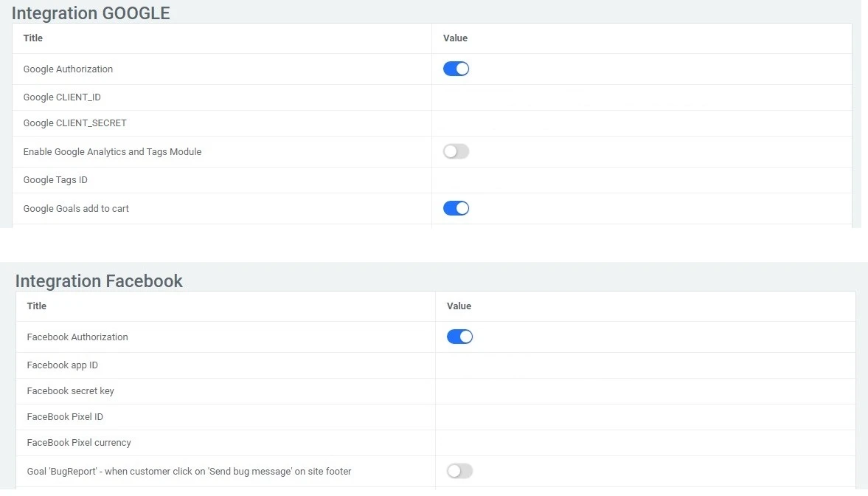
Task: Click the Title column header in Google table
Action: (32, 38)
